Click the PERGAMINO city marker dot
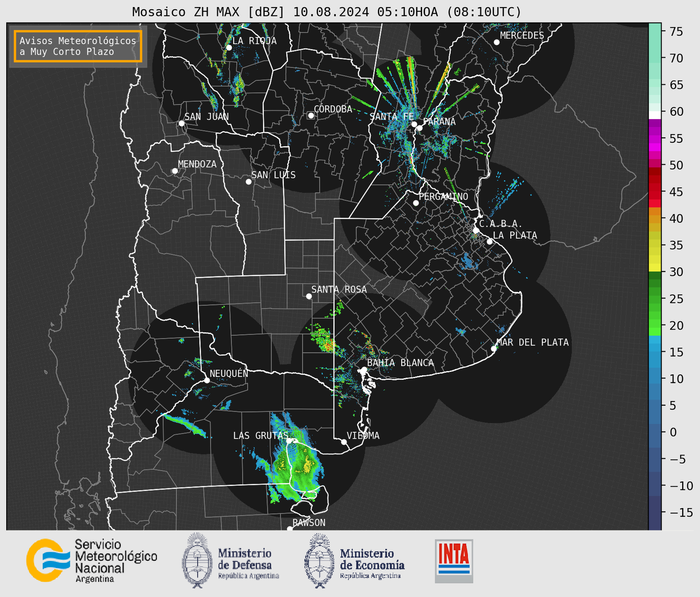 (416, 203)
